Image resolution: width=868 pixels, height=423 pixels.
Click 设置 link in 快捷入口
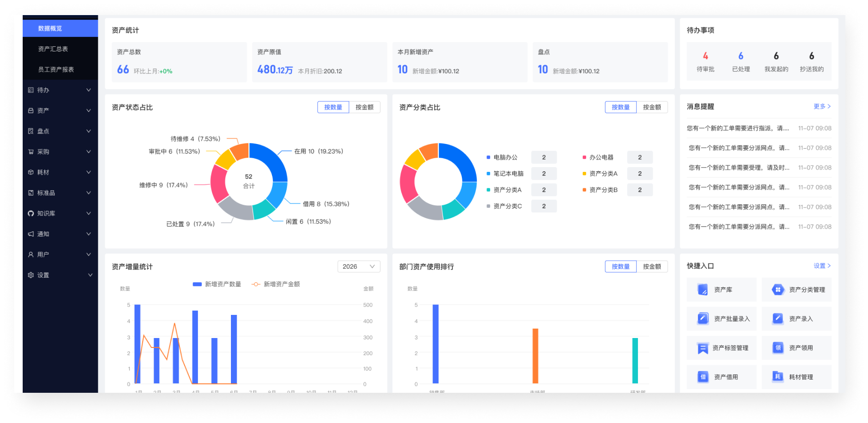[822, 266]
